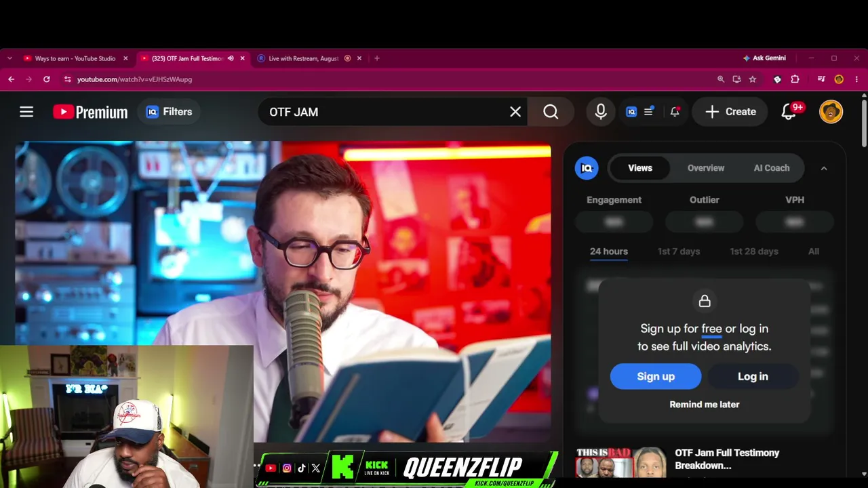Open the vidIQ Filters button

click(170, 112)
